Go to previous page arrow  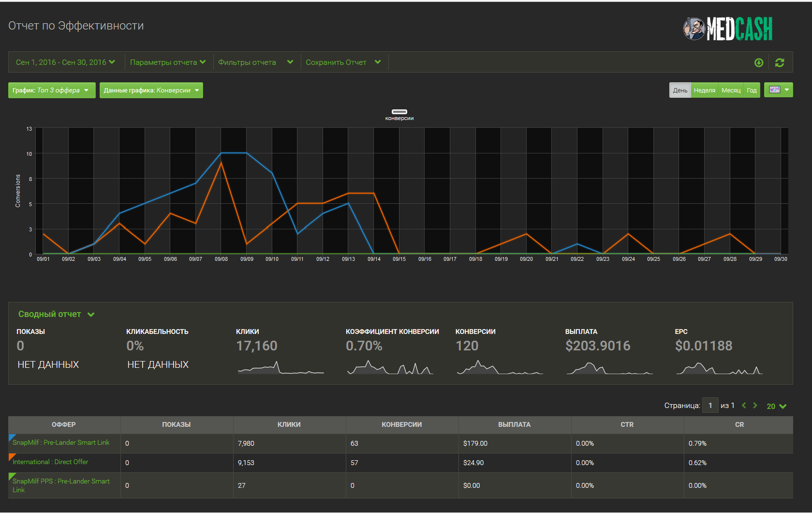click(744, 406)
